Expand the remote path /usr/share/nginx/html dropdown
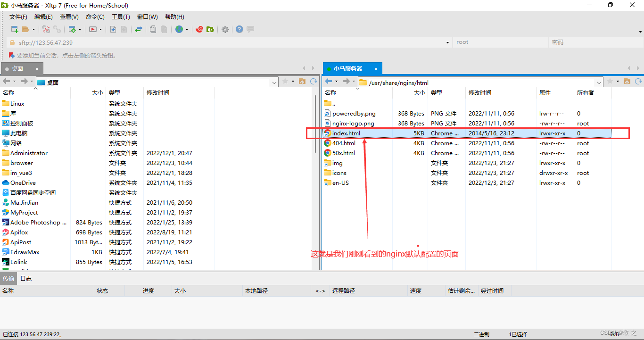This screenshot has height=340, width=644. (x=600, y=82)
